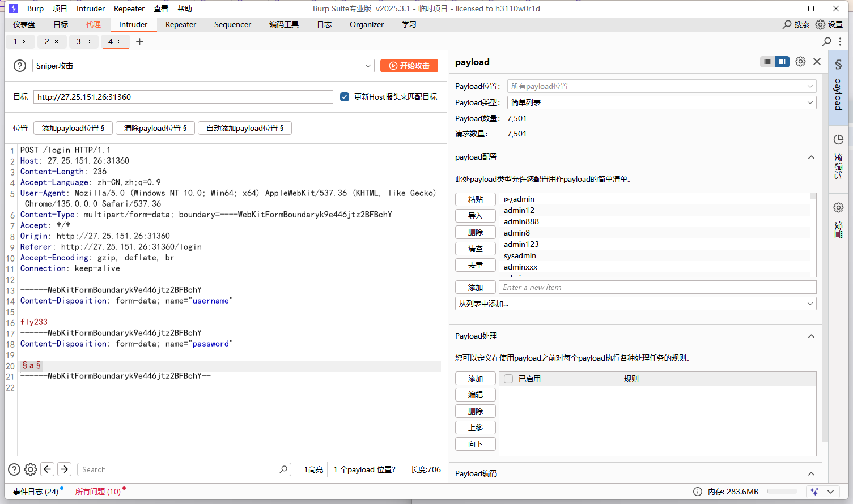Switch to the Organizer tab
This screenshot has height=504, width=853.
[367, 24]
